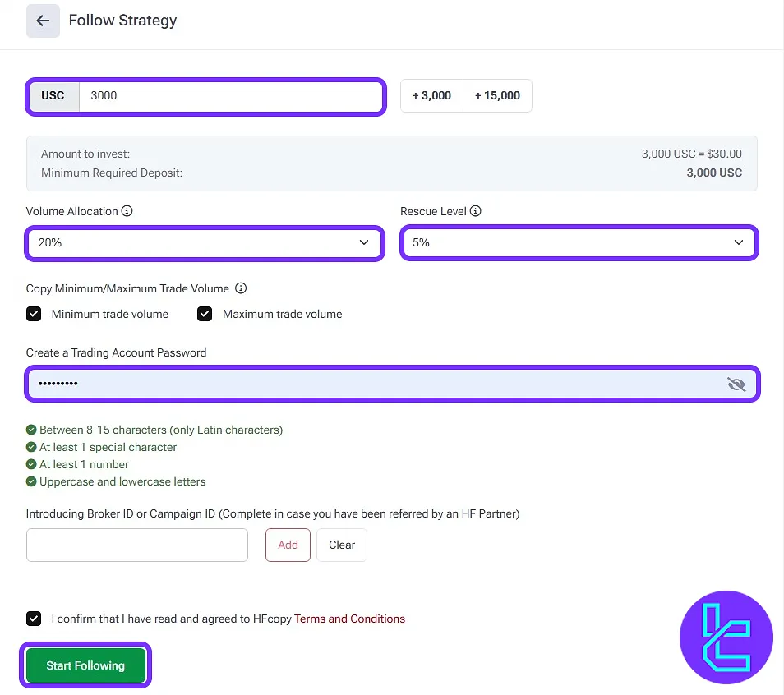Click 'At least 1 special character' text
The image size is (784, 695).
(108, 448)
